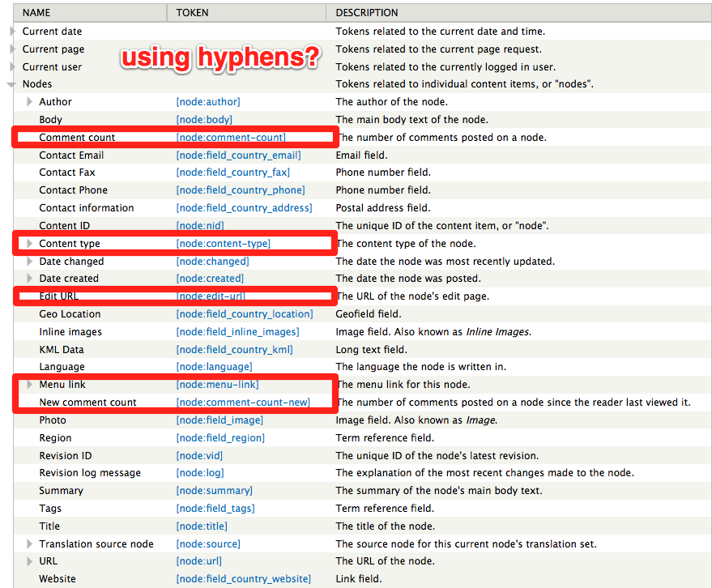
Task: Click the [node:vid] token
Action: 199,455
